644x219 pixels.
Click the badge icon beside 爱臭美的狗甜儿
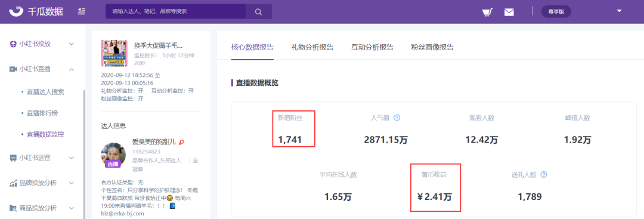point(181,143)
